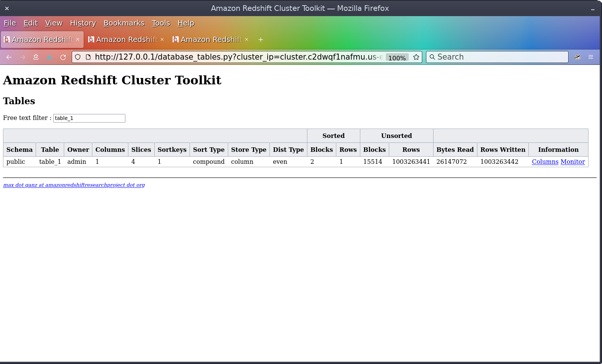Click the forward navigation arrow
This screenshot has width=602, height=364.
pyautogui.click(x=23, y=57)
